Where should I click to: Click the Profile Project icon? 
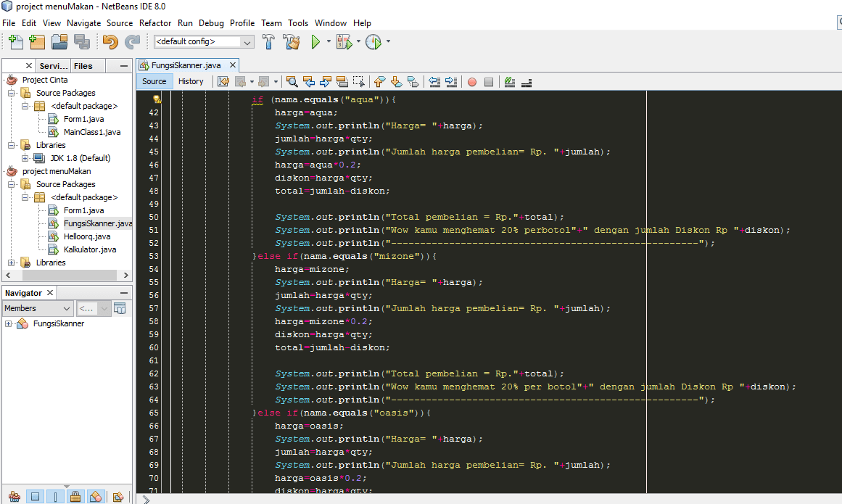[373, 42]
